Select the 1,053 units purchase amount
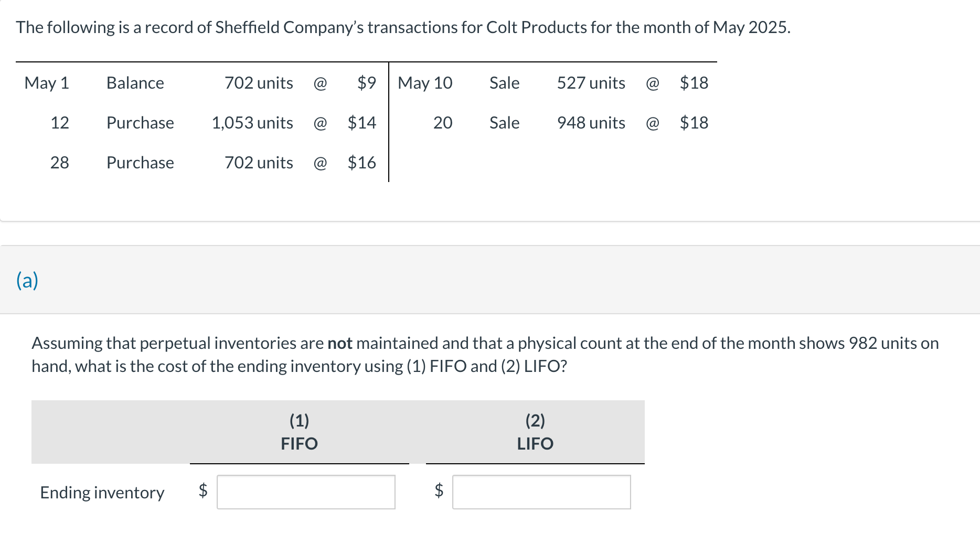980x533 pixels. click(x=252, y=123)
